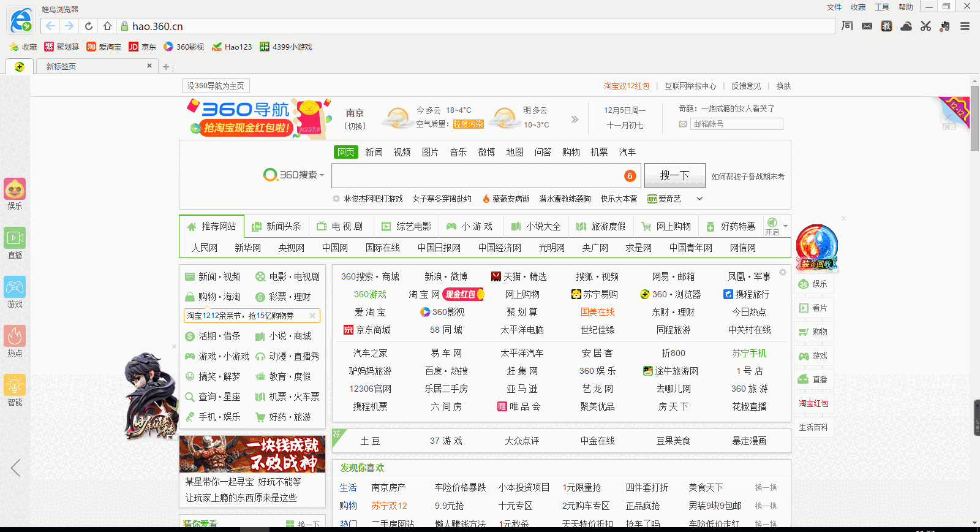
Task: Open the 工具 menu
Action: [x=882, y=7]
